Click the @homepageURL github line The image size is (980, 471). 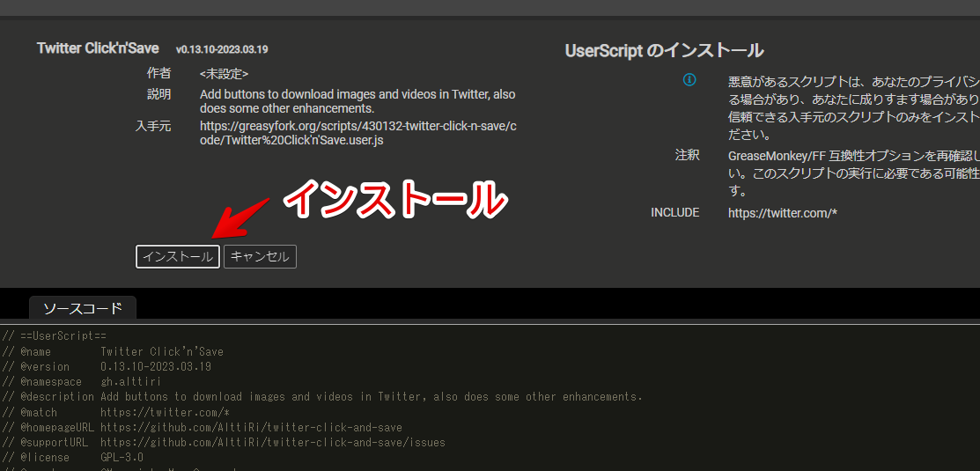pyautogui.click(x=202, y=427)
